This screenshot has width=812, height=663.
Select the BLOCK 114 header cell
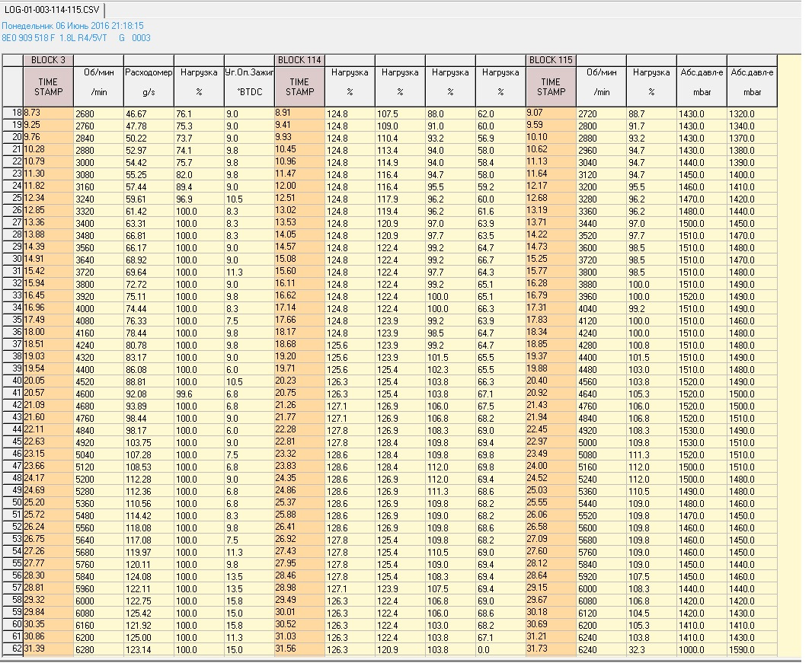click(x=300, y=60)
